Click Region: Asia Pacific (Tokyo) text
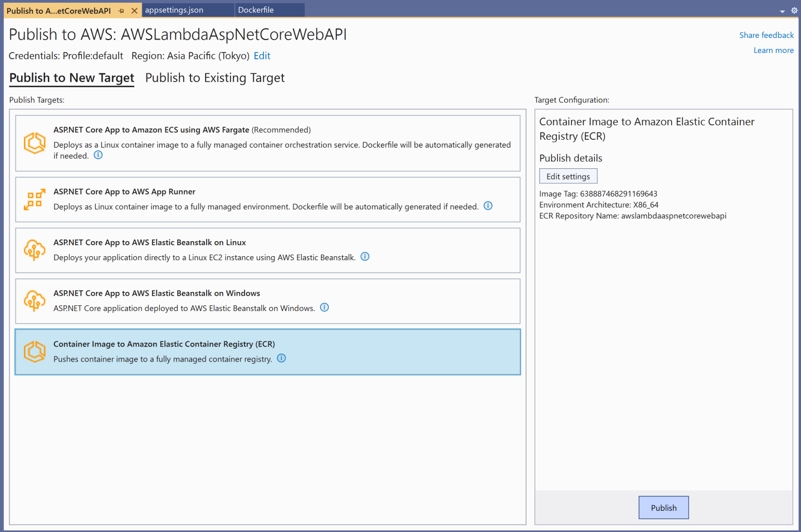This screenshot has width=801, height=532. pos(191,56)
